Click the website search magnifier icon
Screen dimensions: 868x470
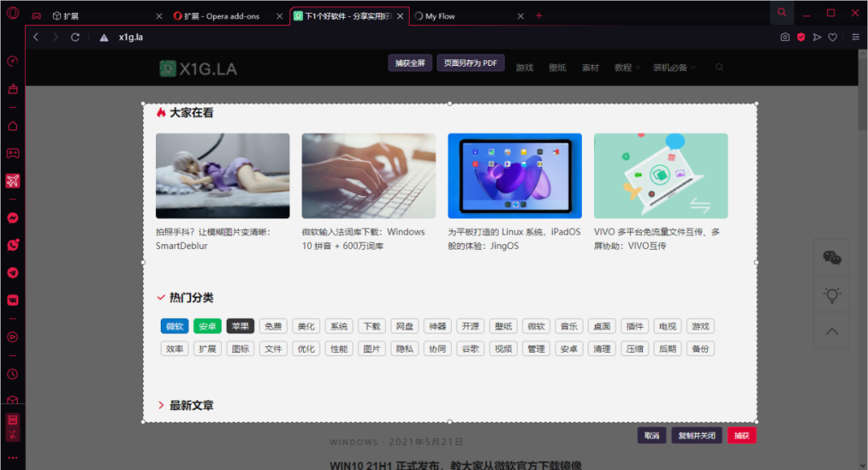(x=719, y=67)
